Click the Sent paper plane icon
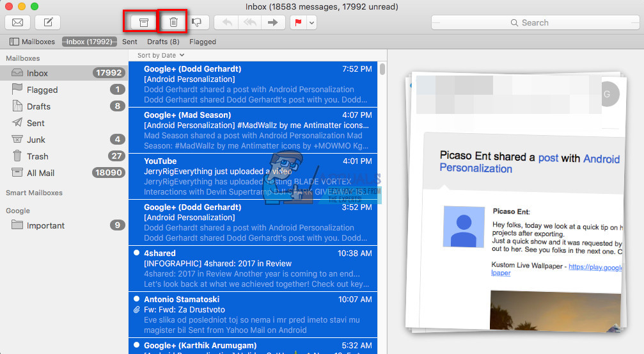Image resolution: width=644 pixels, height=354 pixels. pyautogui.click(x=17, y=122)
